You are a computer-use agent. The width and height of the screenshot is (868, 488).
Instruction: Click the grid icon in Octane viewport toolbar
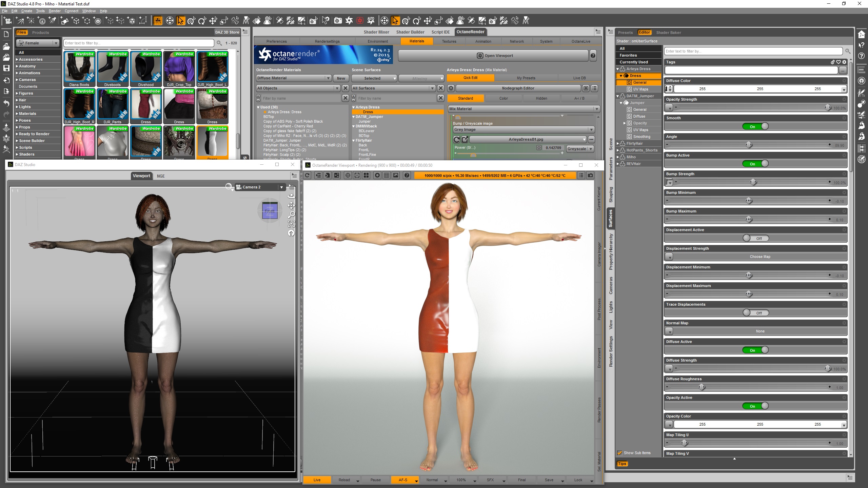click(387, 175)
